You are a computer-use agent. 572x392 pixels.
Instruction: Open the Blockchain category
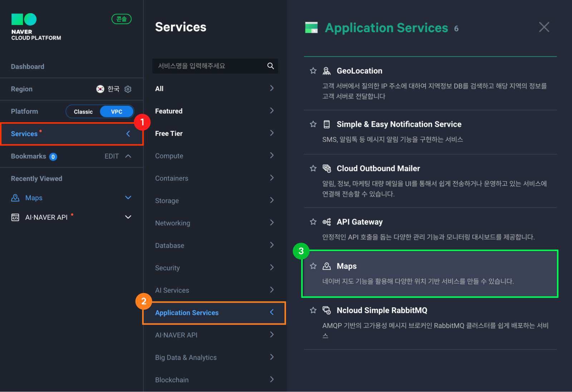(x=214, y=380)
